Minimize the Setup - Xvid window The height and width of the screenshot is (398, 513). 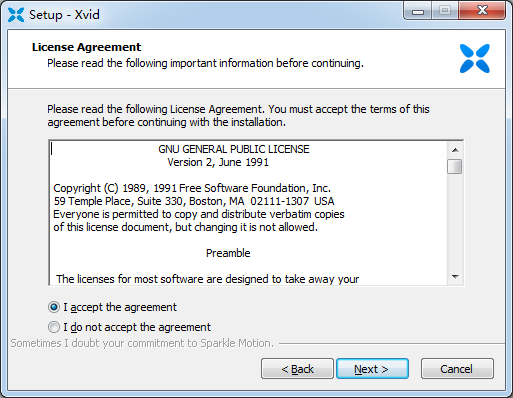click(418, 11)
